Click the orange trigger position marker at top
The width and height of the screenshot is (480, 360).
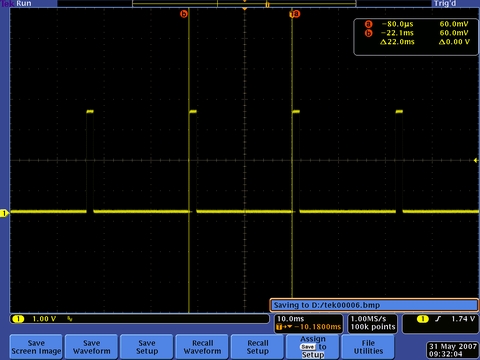coord(245,9)
